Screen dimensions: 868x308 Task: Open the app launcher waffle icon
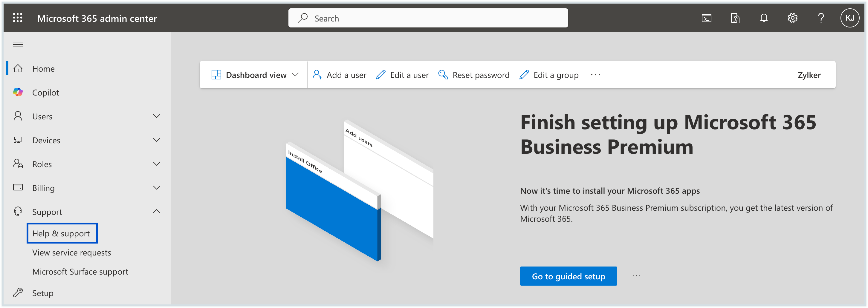18,18
